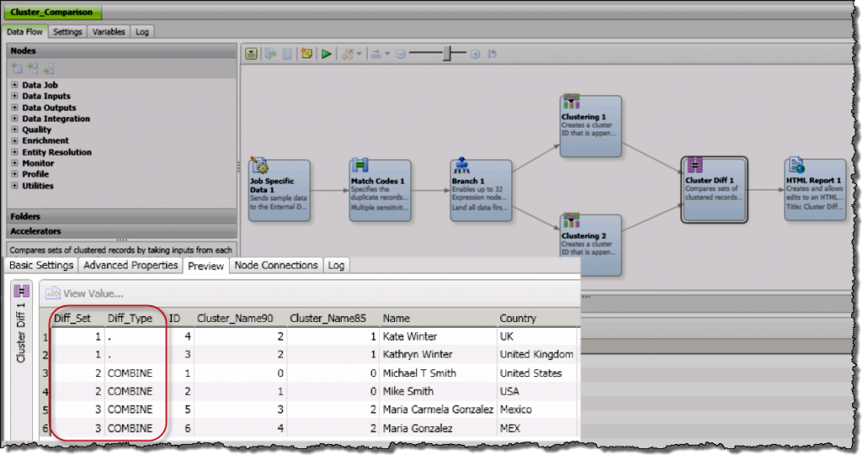Open the Node Connections tab
This screenshot has height=460, width=868.
pos(276,265)
